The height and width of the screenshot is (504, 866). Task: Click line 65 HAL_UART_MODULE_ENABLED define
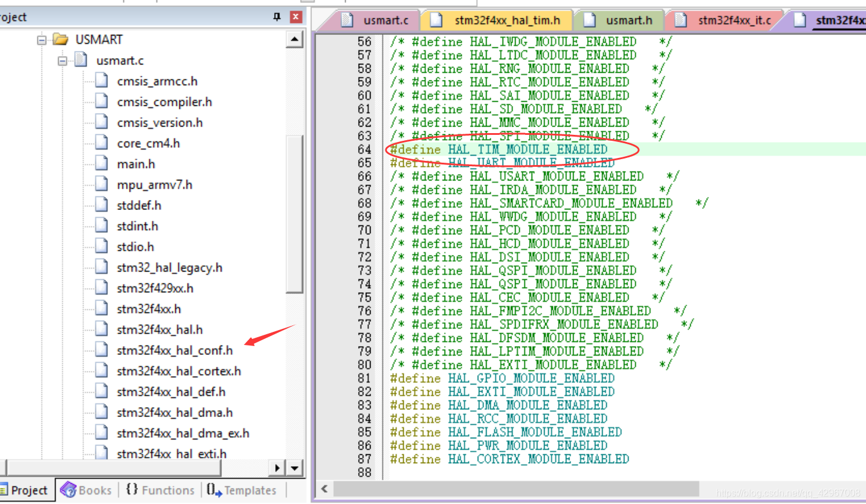(502, 163)
